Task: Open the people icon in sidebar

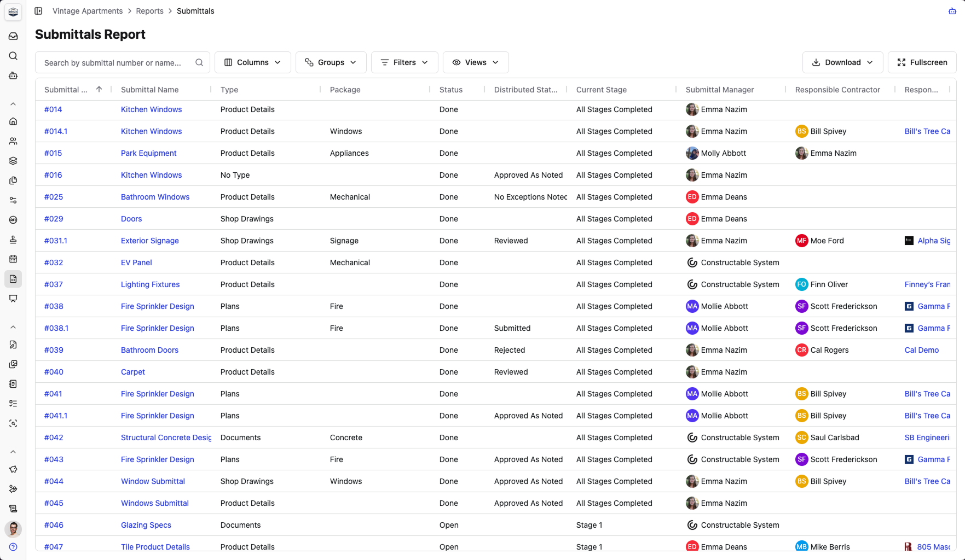Action: pyautogui.click(x=13, y=141)
